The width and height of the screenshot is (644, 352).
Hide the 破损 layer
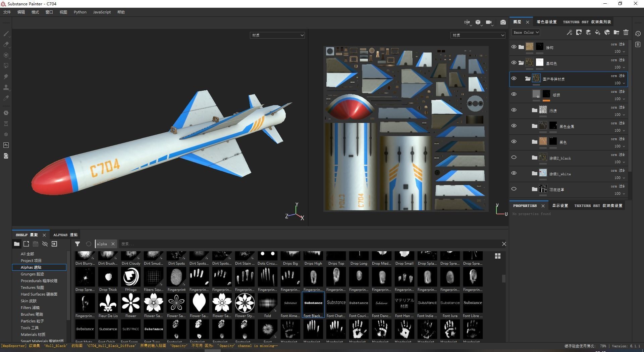514,94
